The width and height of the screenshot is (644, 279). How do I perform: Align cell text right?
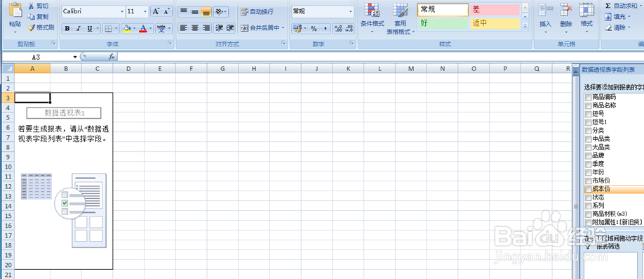click(x=206, y=28)
